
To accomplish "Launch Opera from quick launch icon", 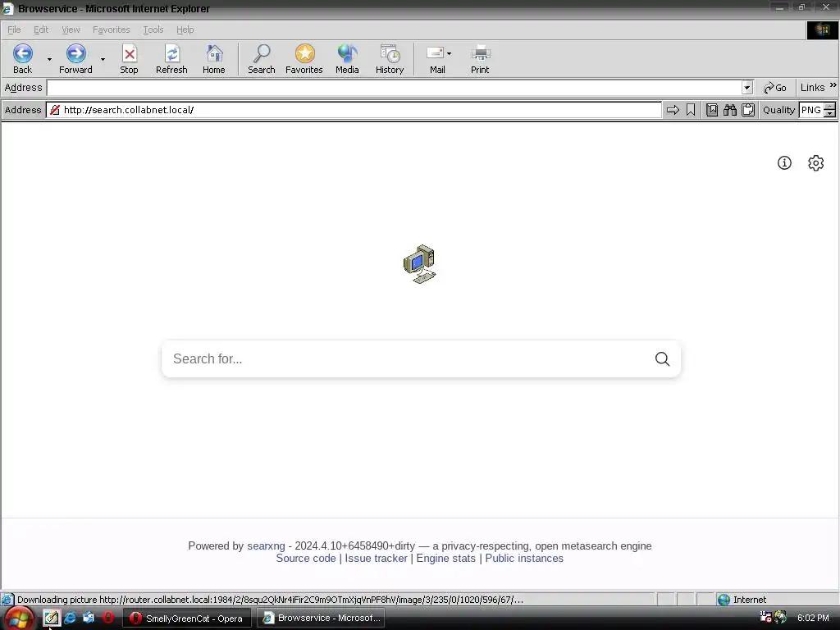I will (x=108, y=618).
